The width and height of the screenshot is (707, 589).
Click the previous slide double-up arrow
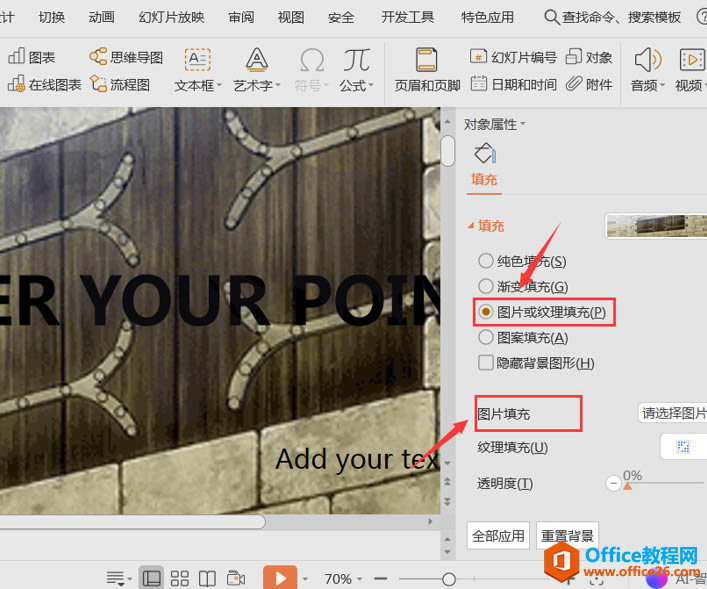pos(447,481)
